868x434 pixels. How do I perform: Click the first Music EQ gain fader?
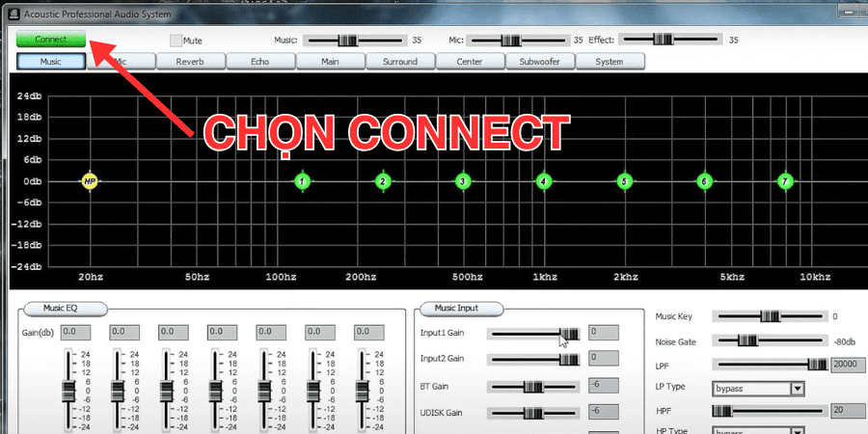tap(68, 391)
